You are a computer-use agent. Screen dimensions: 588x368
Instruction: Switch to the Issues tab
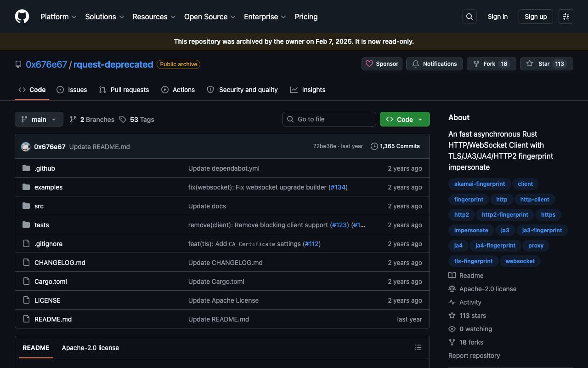tap(72, 90)
